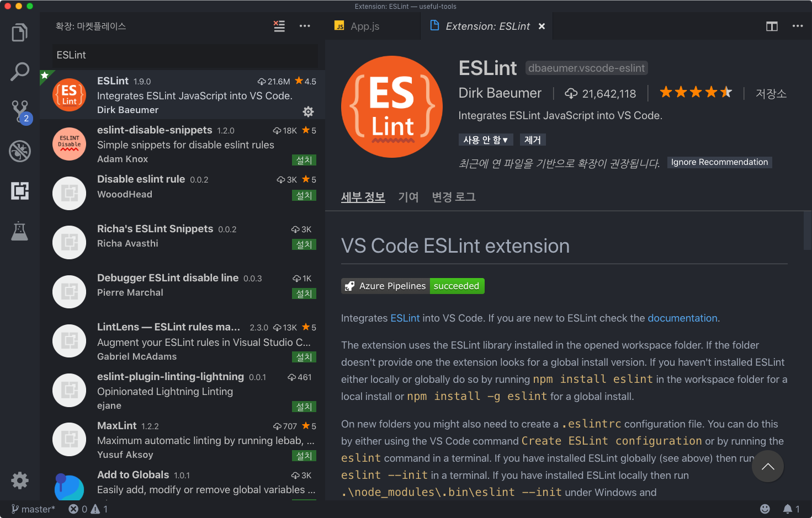Select the Extensions view icon
Image resolution: width=812 pixels, height=518 pixels.
point(20,191)
